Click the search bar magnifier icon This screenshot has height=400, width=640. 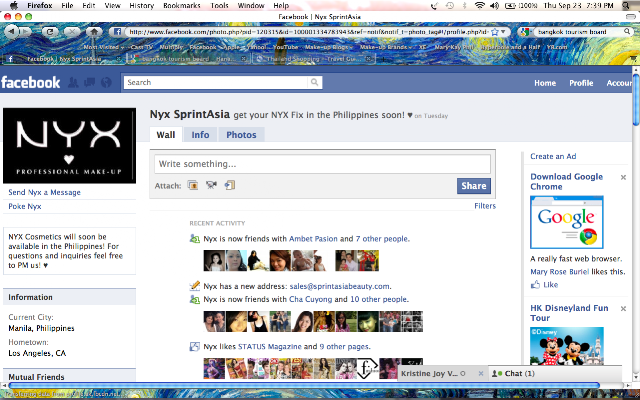pos(627,31)
